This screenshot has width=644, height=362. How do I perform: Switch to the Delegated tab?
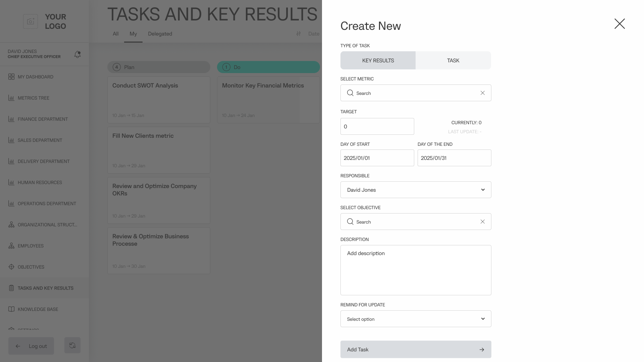coord(160,34)
